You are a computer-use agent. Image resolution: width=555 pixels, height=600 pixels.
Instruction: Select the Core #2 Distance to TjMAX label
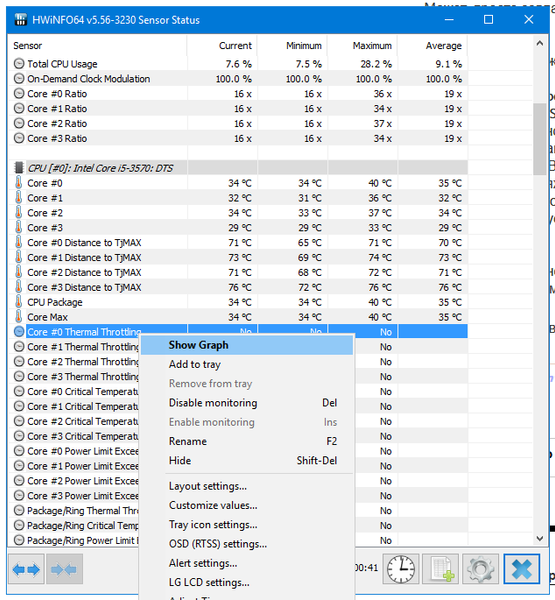pos(84,272)
